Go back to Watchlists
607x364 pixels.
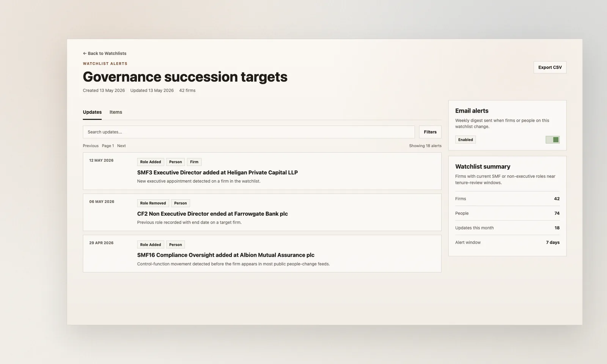pyautogui.click(x=105, y=53)
